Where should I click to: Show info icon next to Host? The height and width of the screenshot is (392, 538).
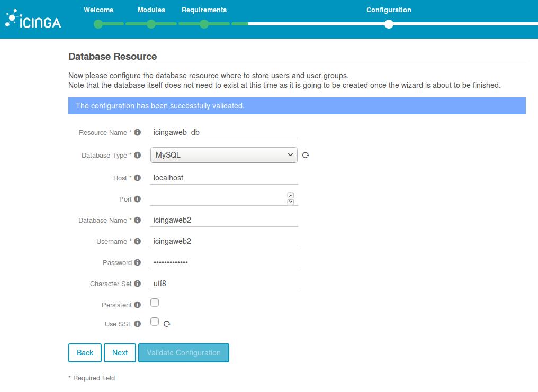[137, 178]
